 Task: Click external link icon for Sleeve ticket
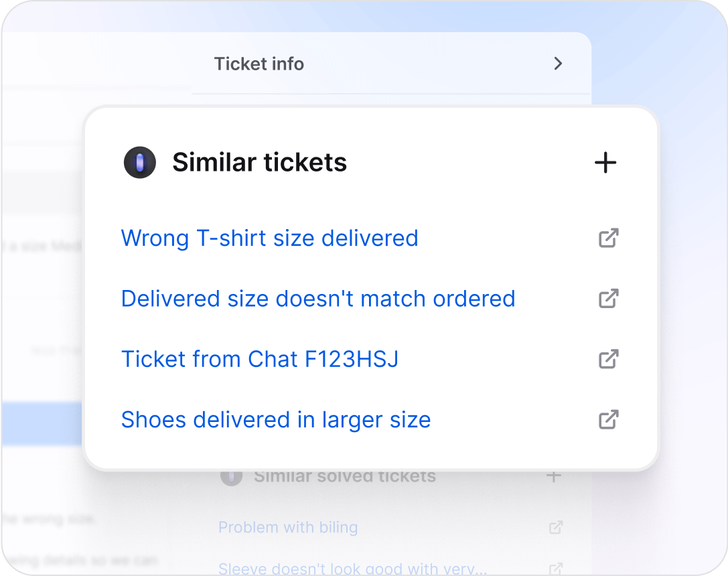pyautogui.click(x=555, y=568)
